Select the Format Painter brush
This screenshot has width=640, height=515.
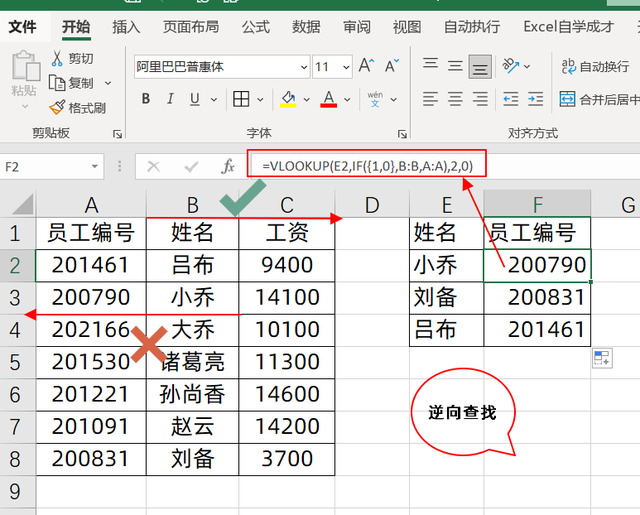78,108
